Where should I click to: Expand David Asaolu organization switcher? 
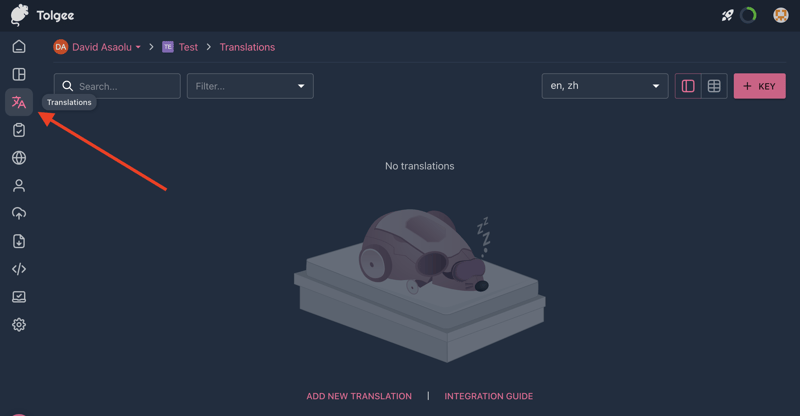point(106,47)
